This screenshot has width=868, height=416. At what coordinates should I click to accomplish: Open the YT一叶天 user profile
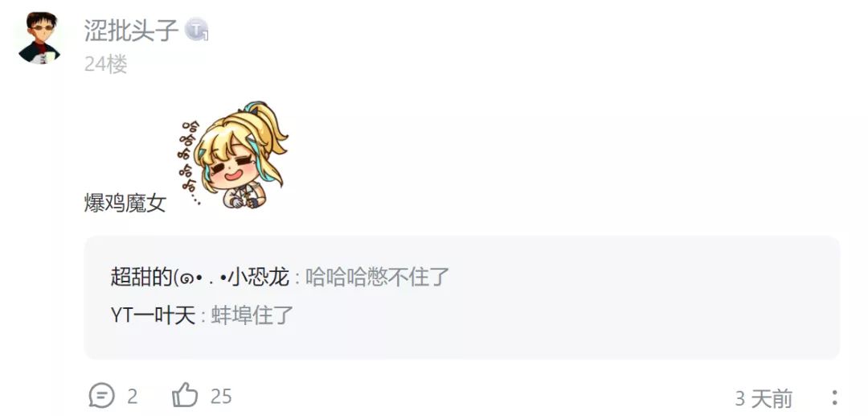153,315
